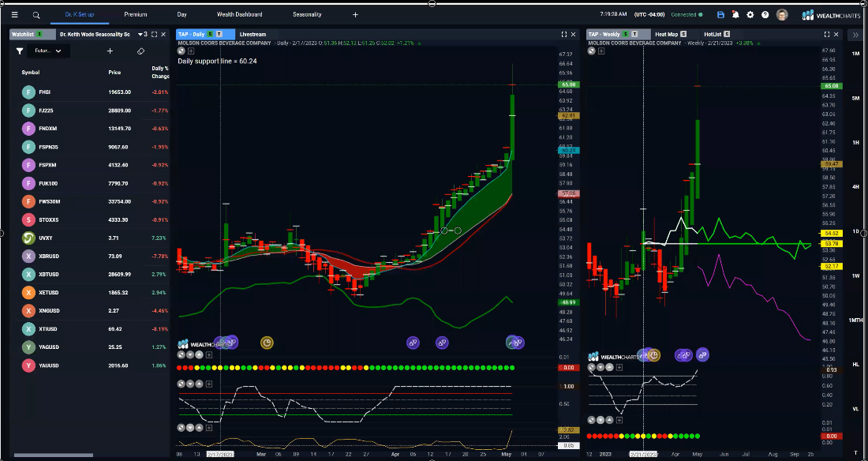868x461 pixels.
Task: Click HL button in right sidebar
Action: pyautogui.click(x=856, y=364)
